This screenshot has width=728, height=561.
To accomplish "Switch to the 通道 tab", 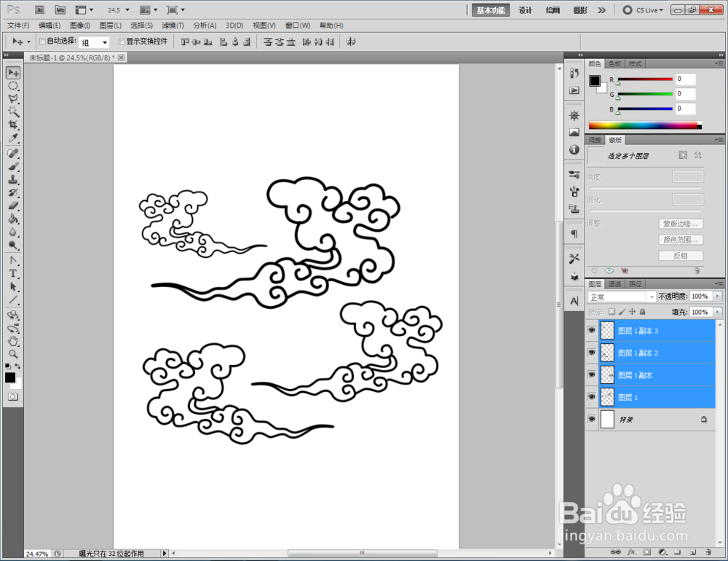I will coord(614,284).
